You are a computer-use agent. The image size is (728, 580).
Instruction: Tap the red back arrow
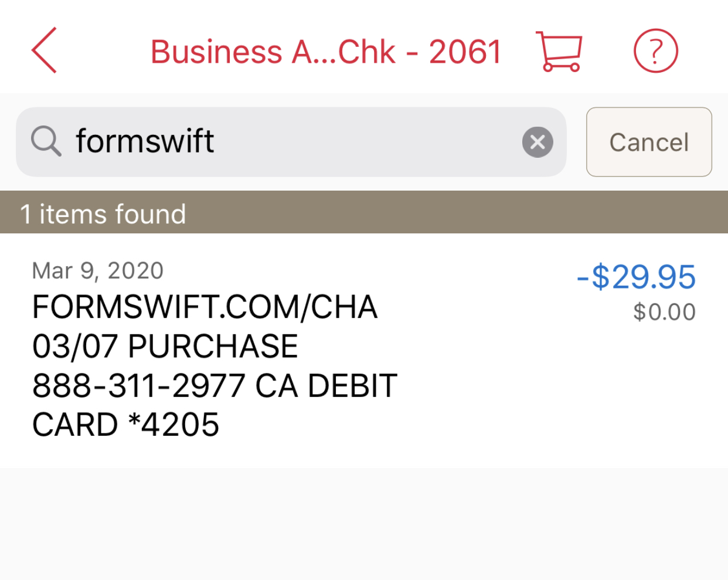(45, 50)
